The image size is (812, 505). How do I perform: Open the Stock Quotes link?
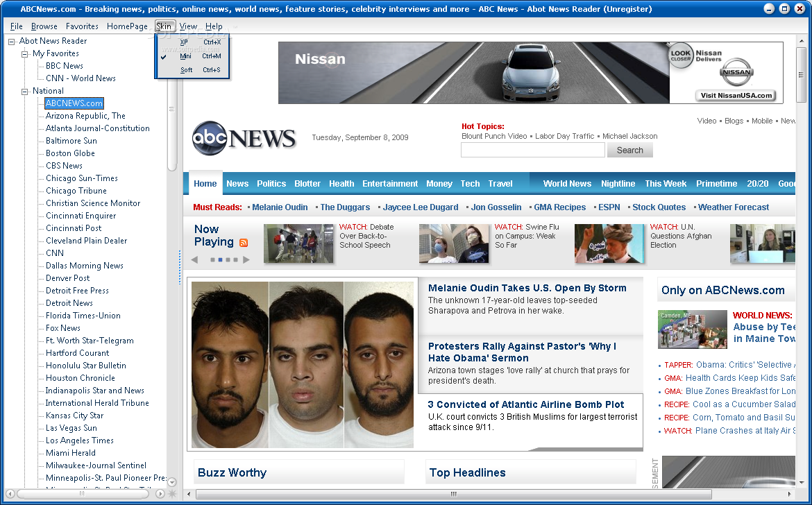point(659,207)
